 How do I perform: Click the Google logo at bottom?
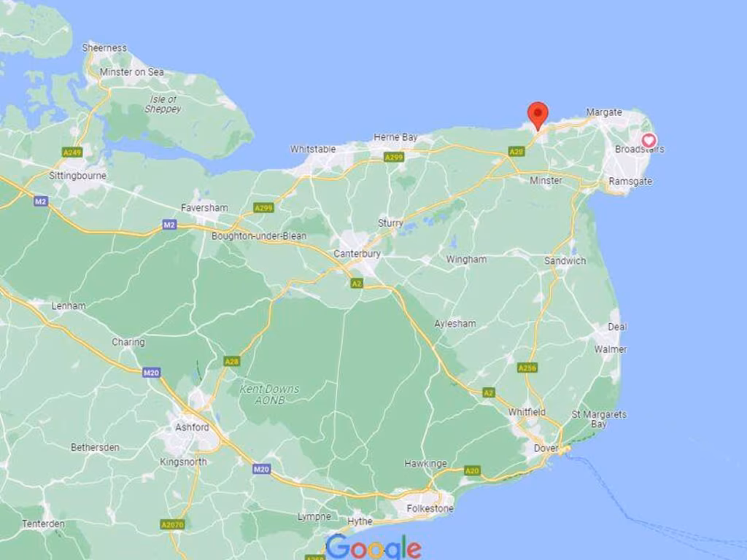[374, 547]
